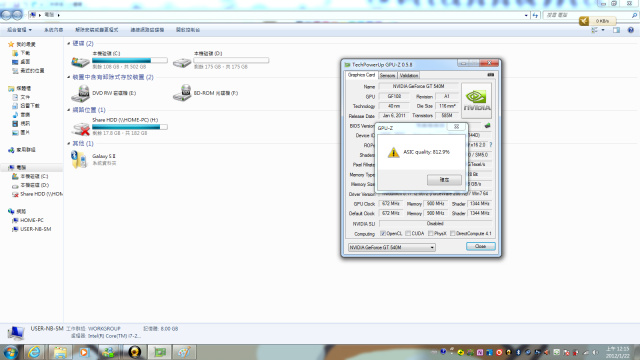Toggle the Explorer preview pane icon

point(616,30)
